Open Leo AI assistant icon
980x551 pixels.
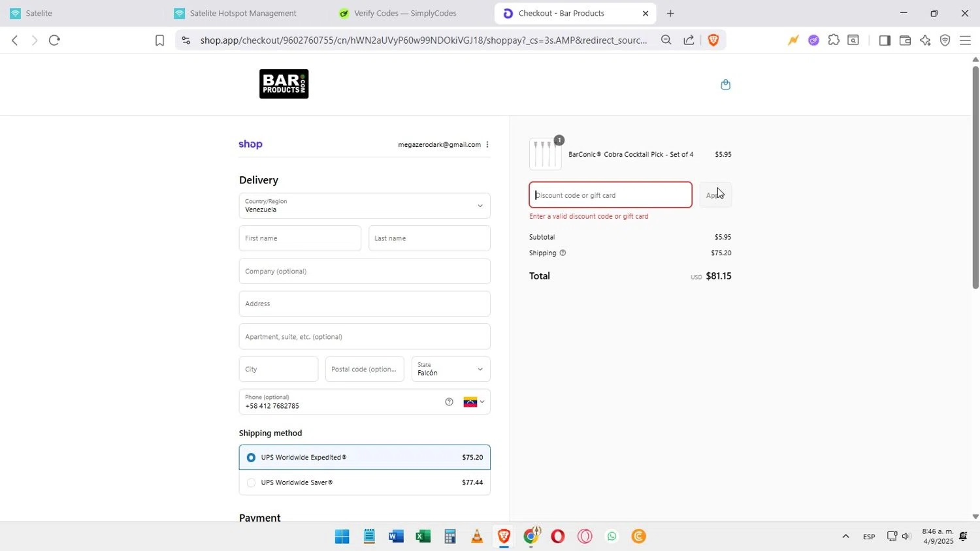point(925,40)
